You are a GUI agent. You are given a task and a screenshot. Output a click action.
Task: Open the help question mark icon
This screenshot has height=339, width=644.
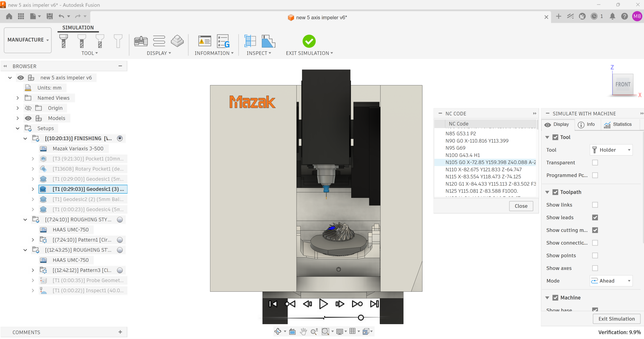pyautogui.click(x=624, y=16)
